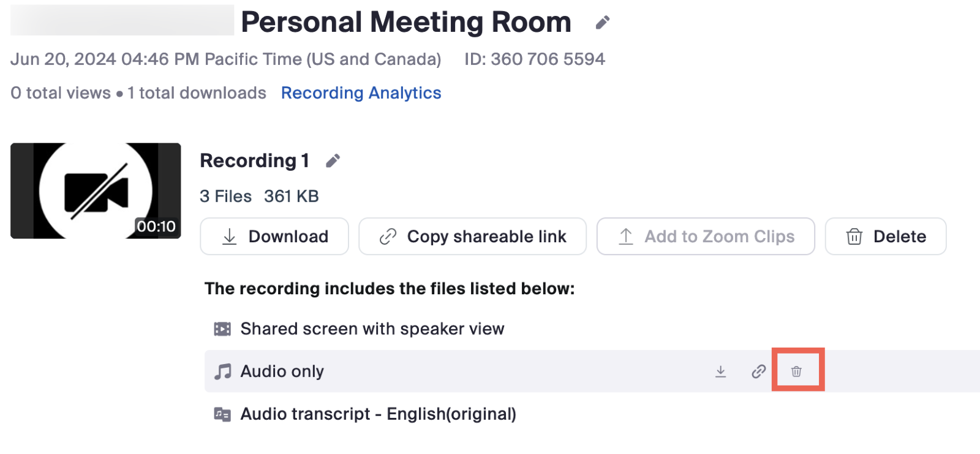Click the download arrow inside the Download button
The width and height of the screenshot is (980, 454).
point(229,236)
